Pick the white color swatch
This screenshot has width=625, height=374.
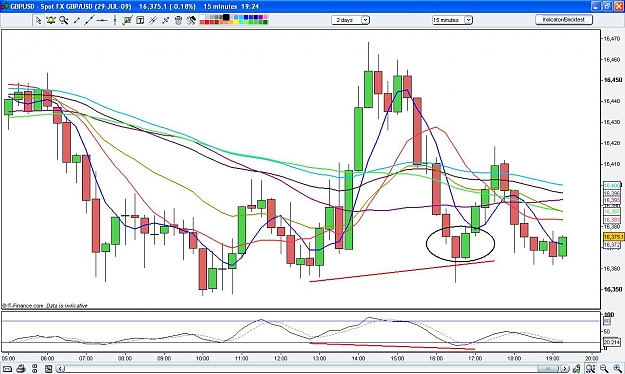click(x=202, y=17)
